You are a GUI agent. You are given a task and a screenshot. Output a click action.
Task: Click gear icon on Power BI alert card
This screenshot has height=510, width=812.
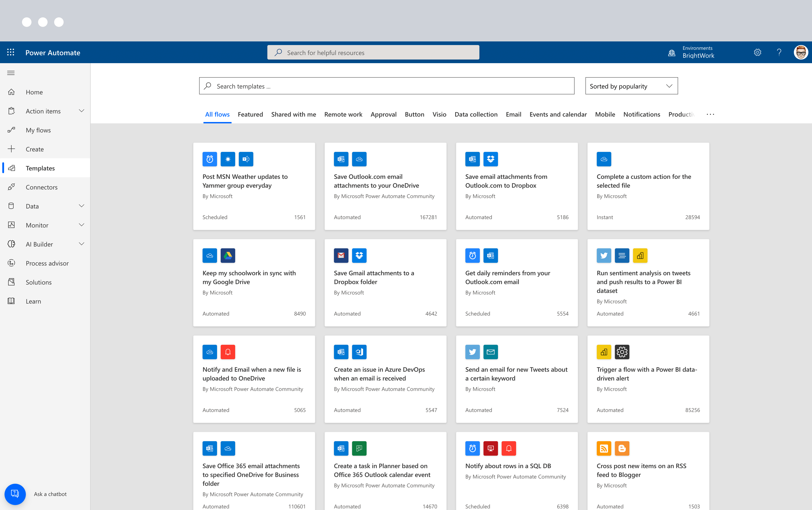[622, 352]
